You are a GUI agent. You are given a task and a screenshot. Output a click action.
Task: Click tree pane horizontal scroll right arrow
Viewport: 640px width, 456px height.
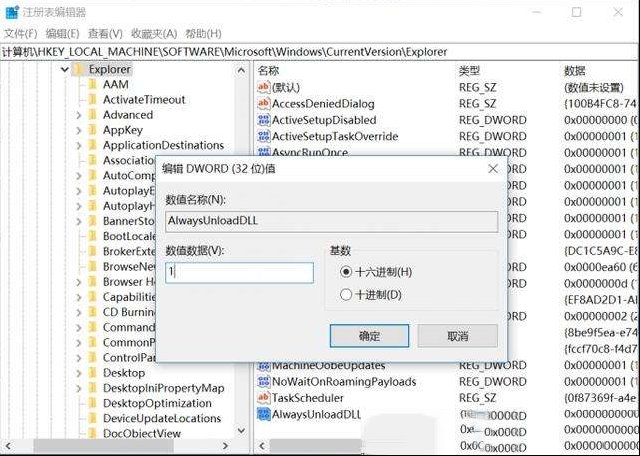[x=225, y=446]
